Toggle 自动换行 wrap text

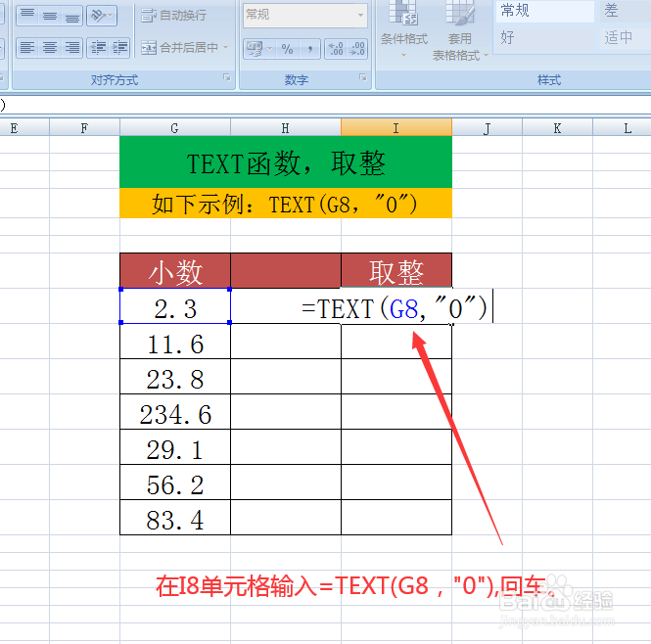click(174, 16)
